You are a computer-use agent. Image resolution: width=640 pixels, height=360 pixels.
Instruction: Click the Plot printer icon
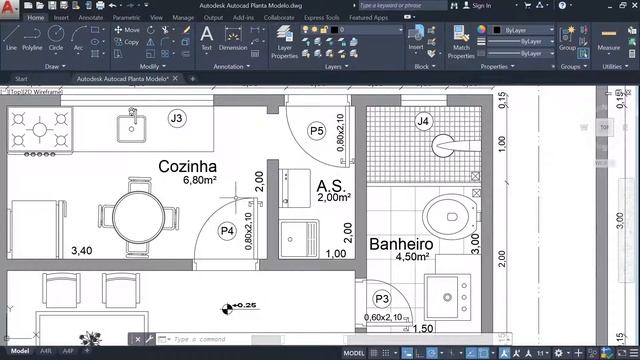click(100, 5)
